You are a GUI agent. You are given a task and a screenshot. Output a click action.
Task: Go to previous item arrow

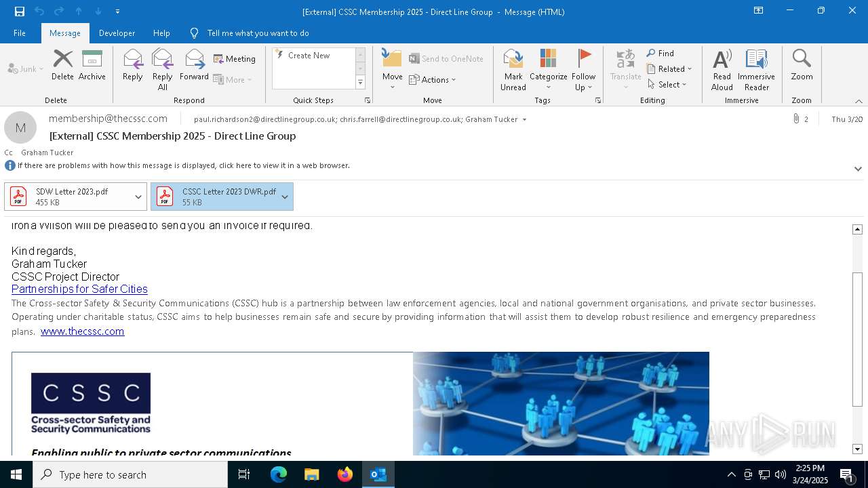point(79,12)
